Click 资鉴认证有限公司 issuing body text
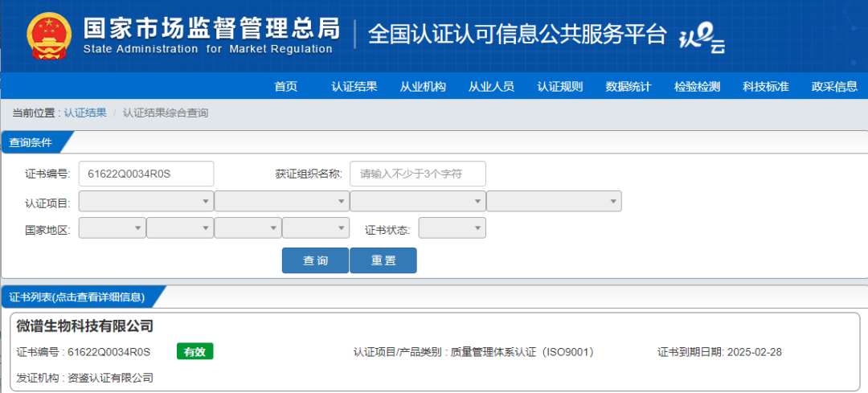Image resolution: width=868 pixels, height=393 pixels. tap(110, 378)
